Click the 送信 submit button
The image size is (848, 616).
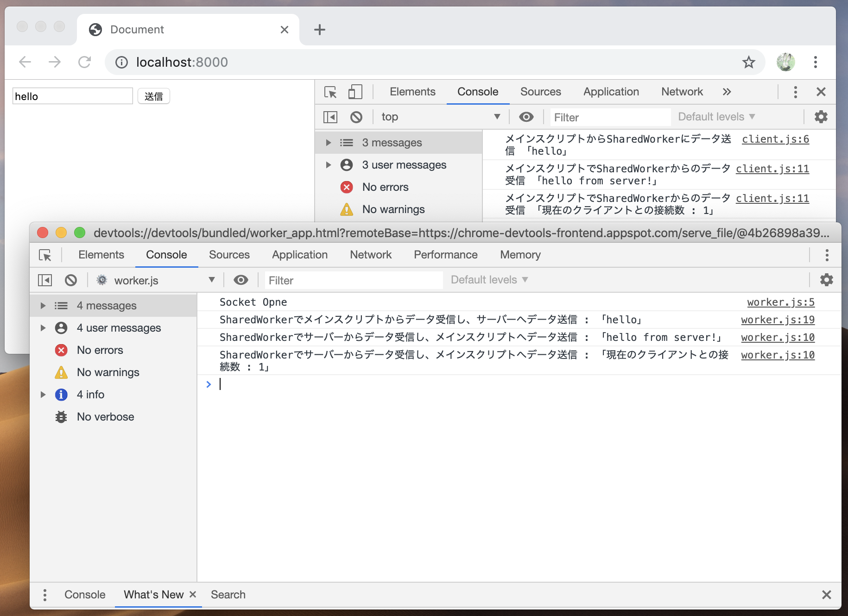click(154, 96)
